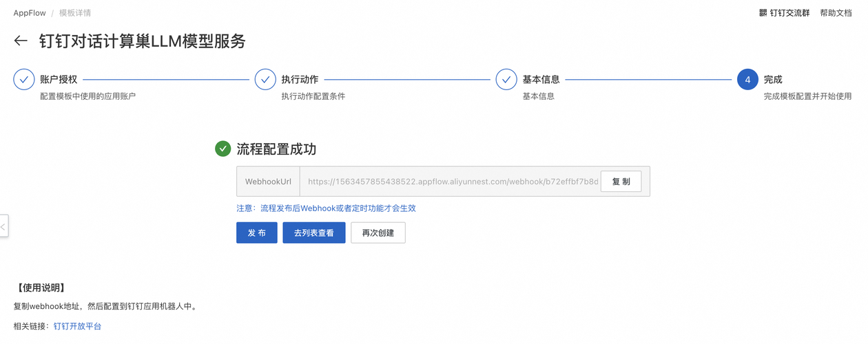Click the 复制webhook地址 instruction sentence

click(107, 307)
